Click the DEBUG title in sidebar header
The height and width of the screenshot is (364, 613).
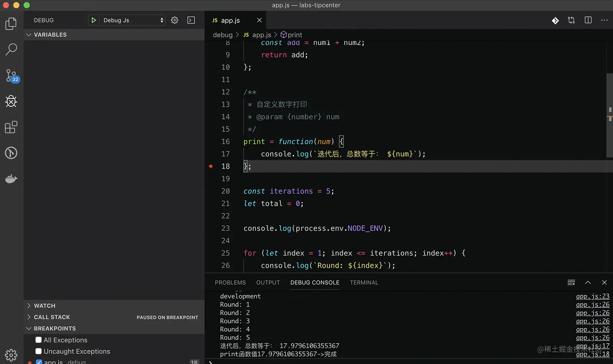[44, 20]
